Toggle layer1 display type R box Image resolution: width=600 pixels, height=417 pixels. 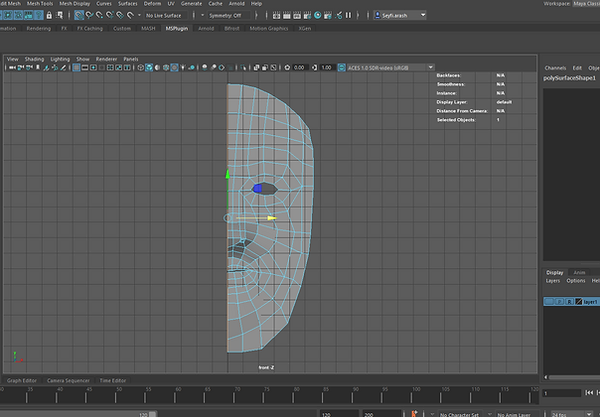pos(569,302)
